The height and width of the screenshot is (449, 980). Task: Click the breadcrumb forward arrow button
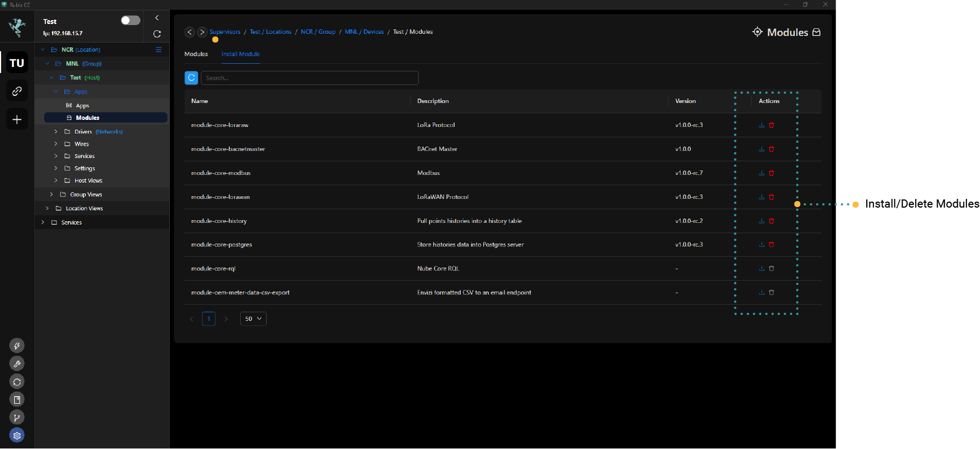pos(202,32)
